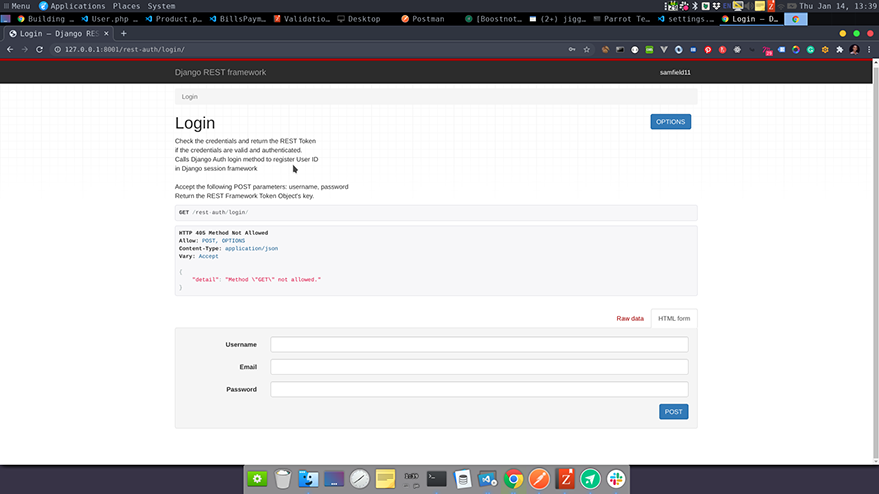
Task: Click the HTTP 405 Method Not Allowed text
Action: pyautogui.click(x=223, y=233)
